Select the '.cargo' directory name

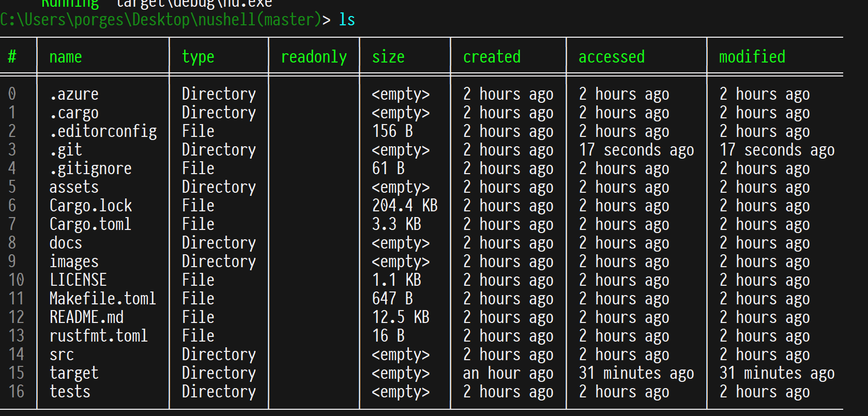(x=74, y=113)
